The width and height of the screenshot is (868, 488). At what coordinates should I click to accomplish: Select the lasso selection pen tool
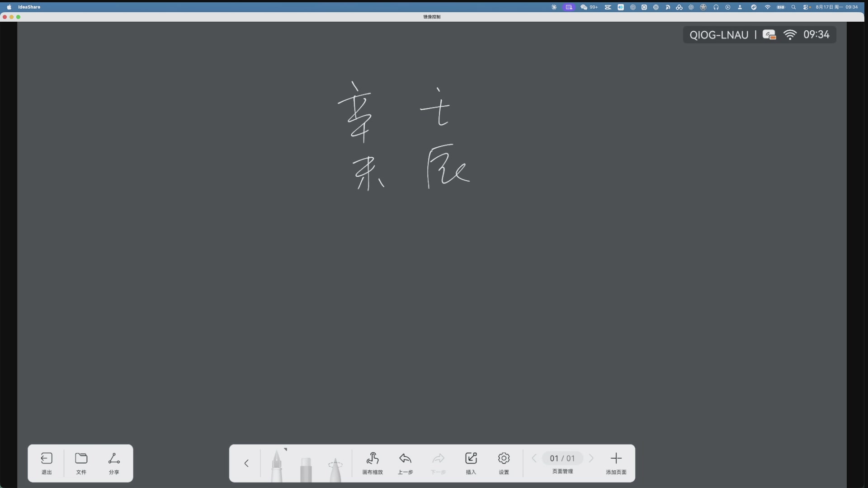coord(335,469)
